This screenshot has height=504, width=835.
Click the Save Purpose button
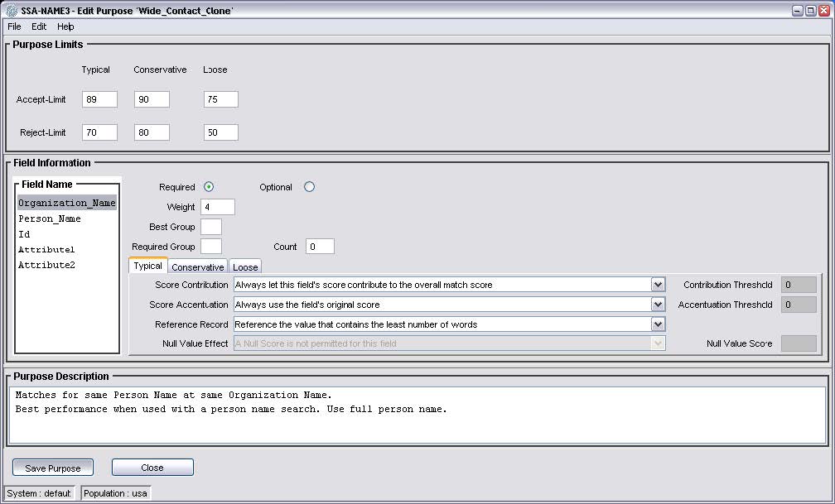tap(53, 468)
